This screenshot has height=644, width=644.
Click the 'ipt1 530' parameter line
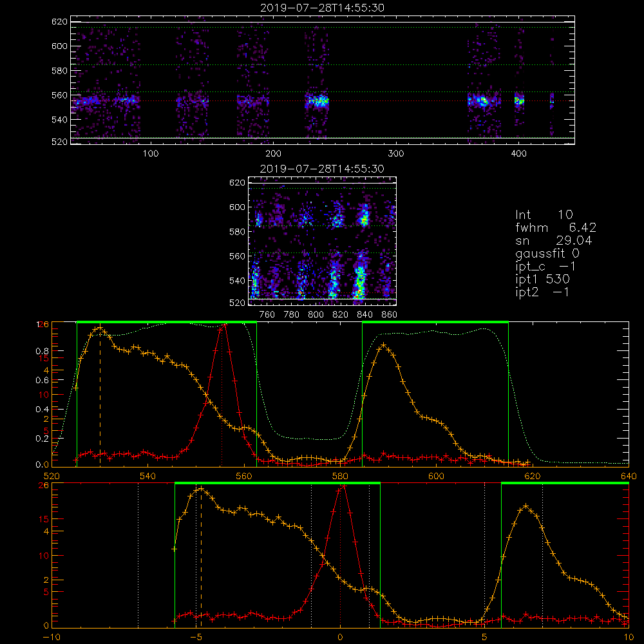click(542, 279)
